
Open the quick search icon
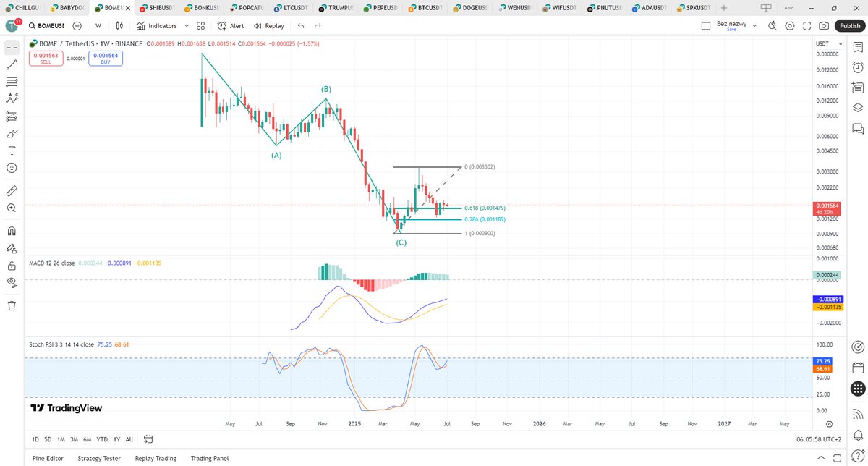point(772,25)
